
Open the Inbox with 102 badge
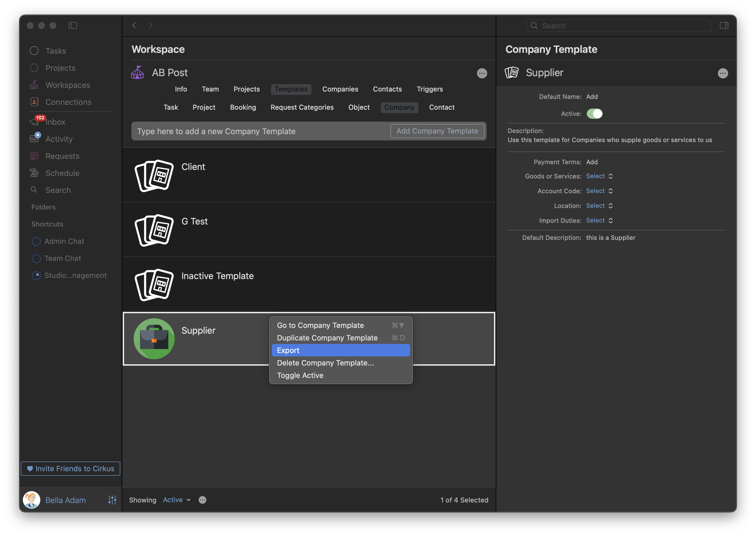coord(55,122)
